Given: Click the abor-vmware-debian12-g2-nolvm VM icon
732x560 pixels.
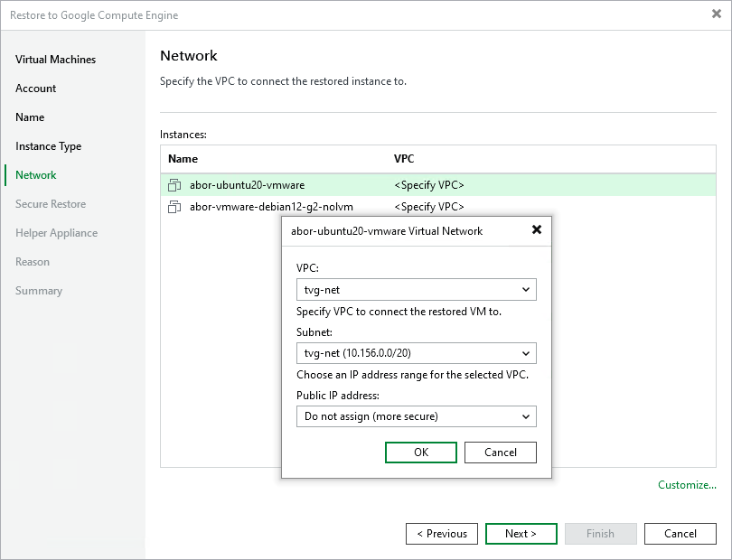Looking at the screenshot, I should (x=174, y=207).
